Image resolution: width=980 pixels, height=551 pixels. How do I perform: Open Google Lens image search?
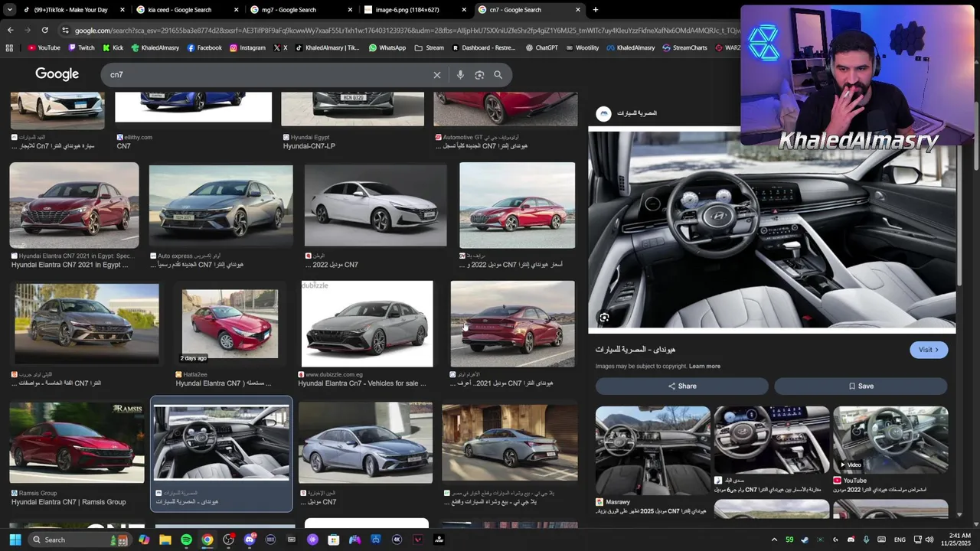tap(479, 75)
